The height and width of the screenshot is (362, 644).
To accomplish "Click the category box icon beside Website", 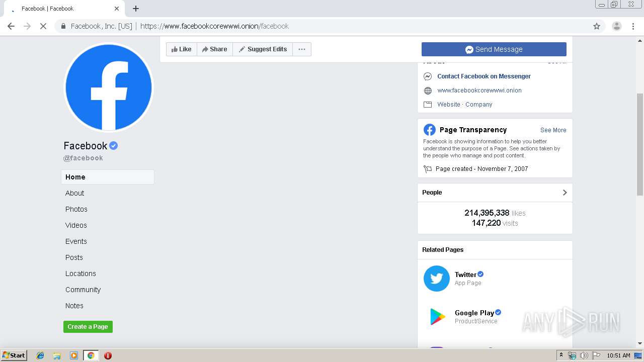I will coord(428,105).
